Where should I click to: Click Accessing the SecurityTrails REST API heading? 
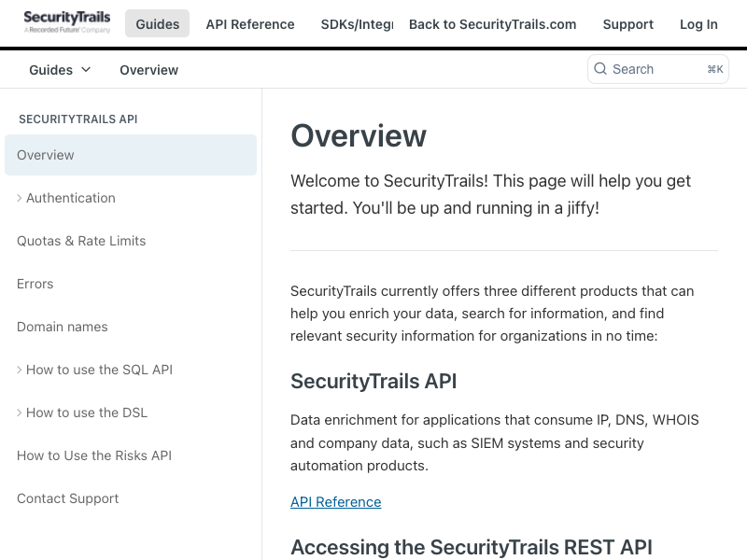pos(472,547)
